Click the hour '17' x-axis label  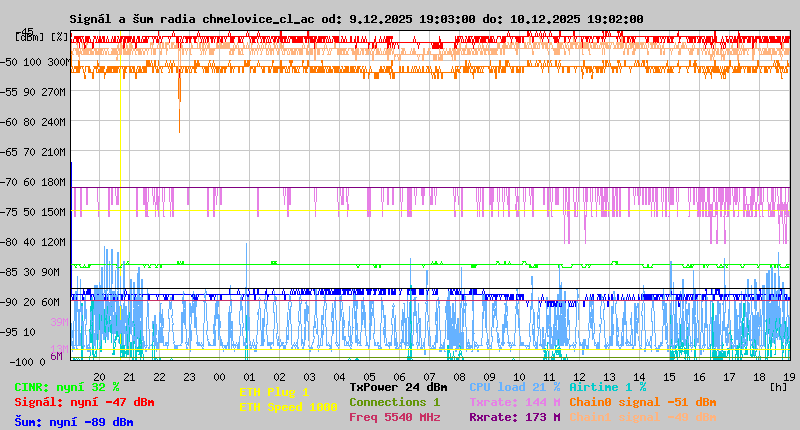(x=730, y=377)
